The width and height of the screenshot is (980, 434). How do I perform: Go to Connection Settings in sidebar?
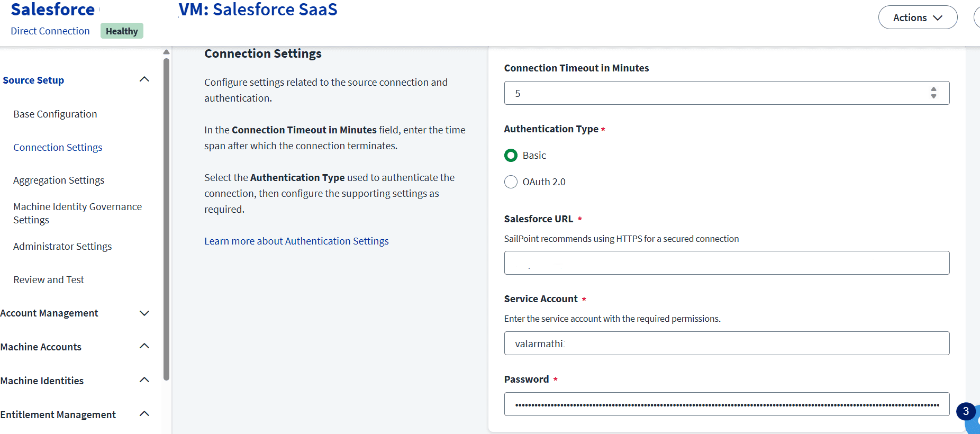58,147
